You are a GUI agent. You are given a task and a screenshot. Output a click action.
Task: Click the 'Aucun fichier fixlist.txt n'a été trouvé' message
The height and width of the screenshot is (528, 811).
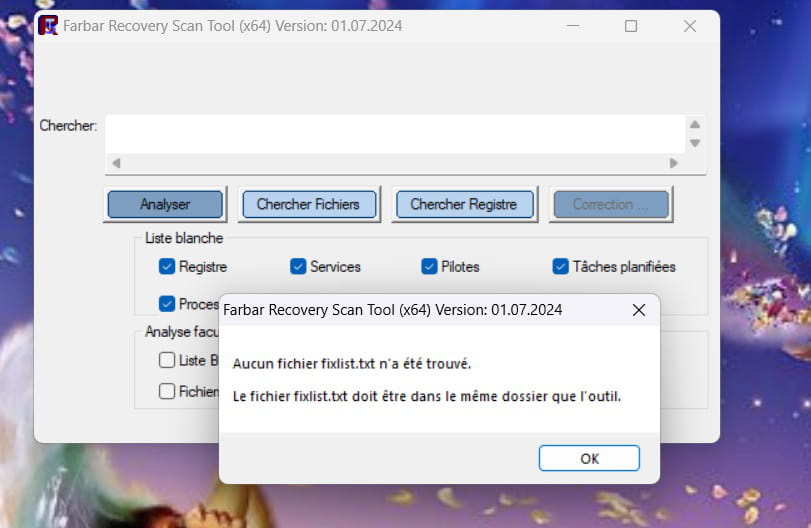[352, 364]
